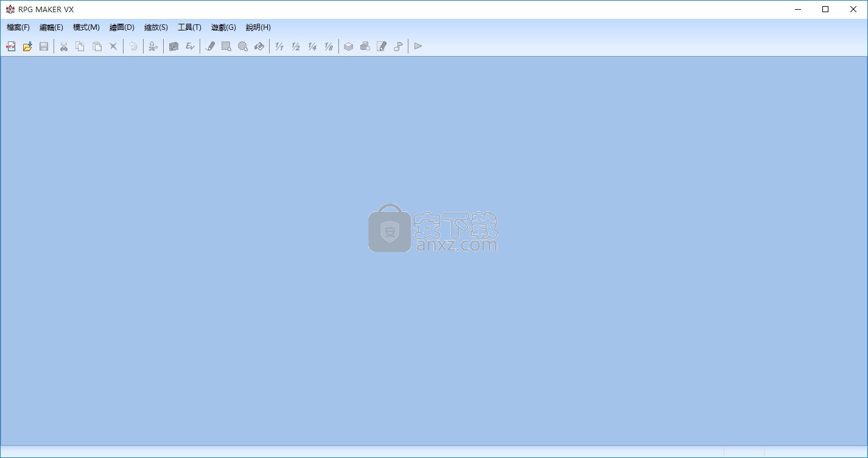Open the Sound Test music note icon
The image size is (868, 458).
(398, 46)
